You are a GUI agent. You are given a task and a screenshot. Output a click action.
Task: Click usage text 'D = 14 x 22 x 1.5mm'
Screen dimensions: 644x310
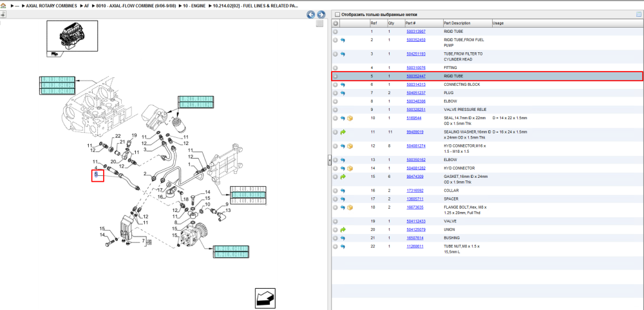pos(509,118)
